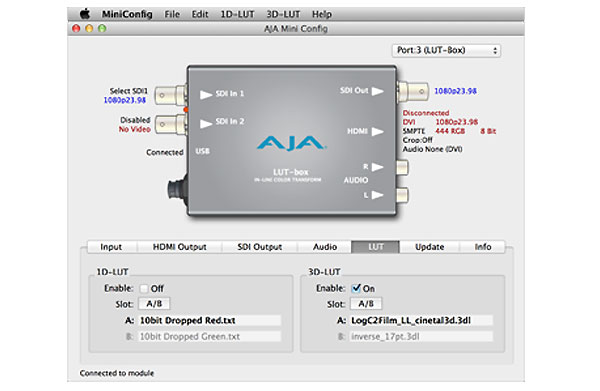Click the Connected to module status text
Screen dimensions: 600x391
tap(117, 373)
